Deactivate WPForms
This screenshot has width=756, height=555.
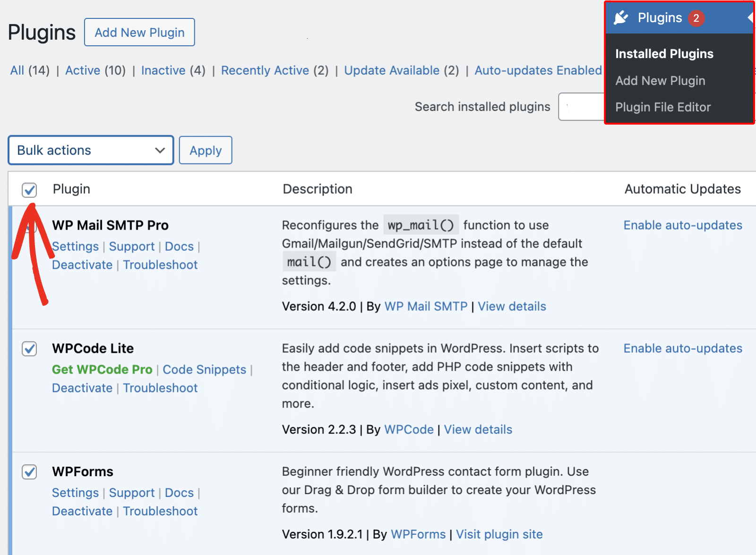(82, 512)
